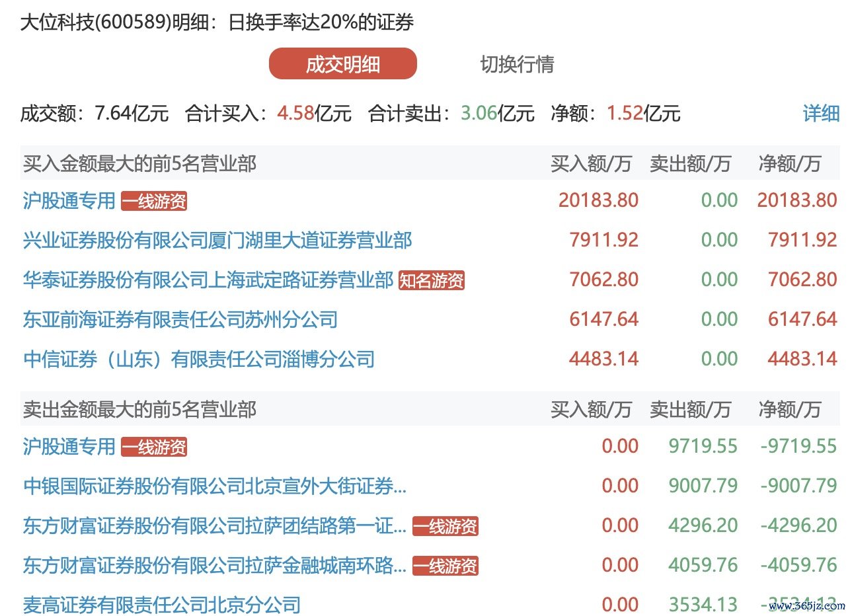This screenshot has height=616, width=850.
Task: Open 中银国际证券 北京宣外大街 link
Action: (x=215, y=487)
